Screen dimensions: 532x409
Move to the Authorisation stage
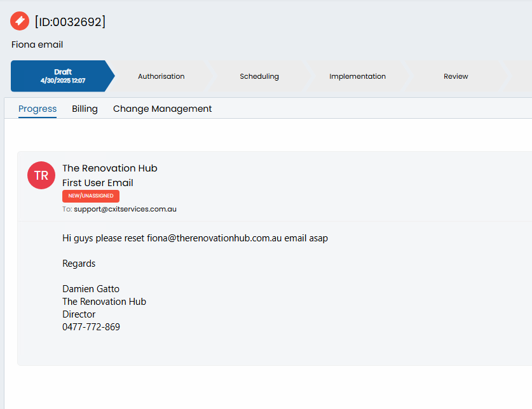point(161,76)
